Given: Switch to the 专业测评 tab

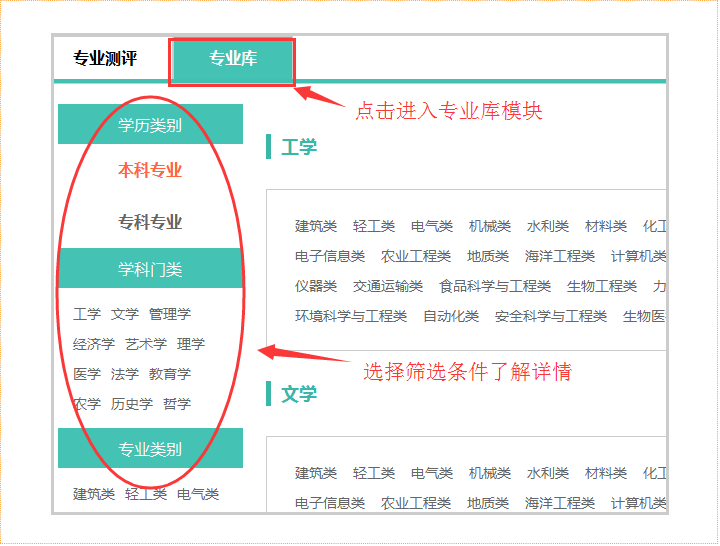Looking at the screenshot, I should coord(105,59).
